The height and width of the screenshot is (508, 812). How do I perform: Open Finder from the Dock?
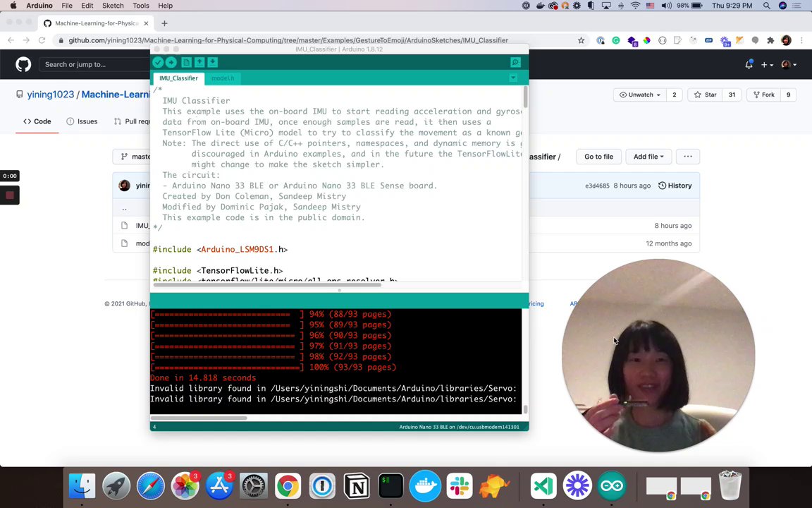82,485
